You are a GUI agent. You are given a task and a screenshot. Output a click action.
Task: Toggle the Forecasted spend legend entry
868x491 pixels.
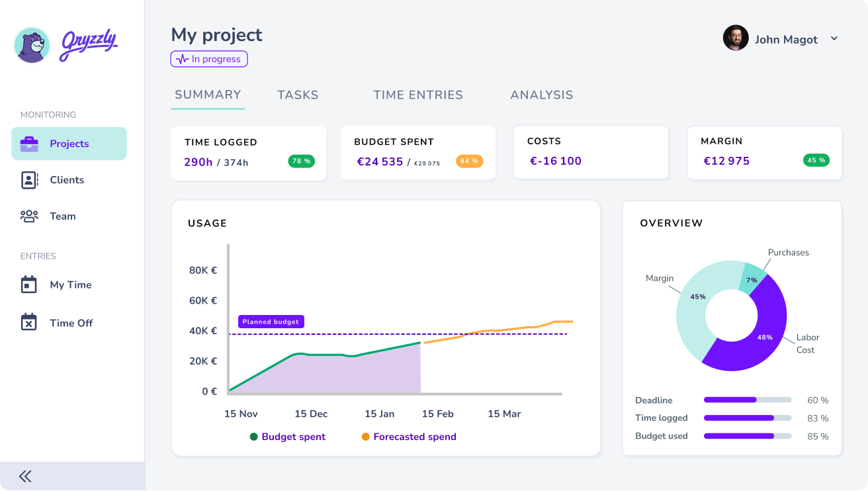(408, 437)
